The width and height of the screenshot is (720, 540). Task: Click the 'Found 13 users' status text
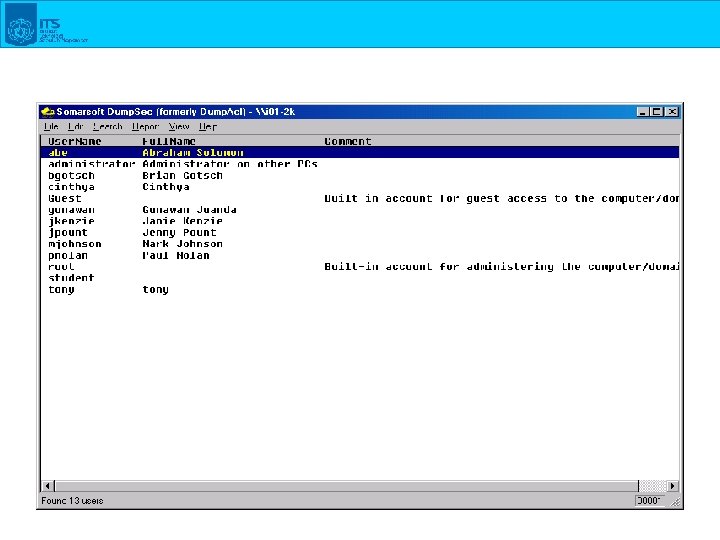[72, 501]
